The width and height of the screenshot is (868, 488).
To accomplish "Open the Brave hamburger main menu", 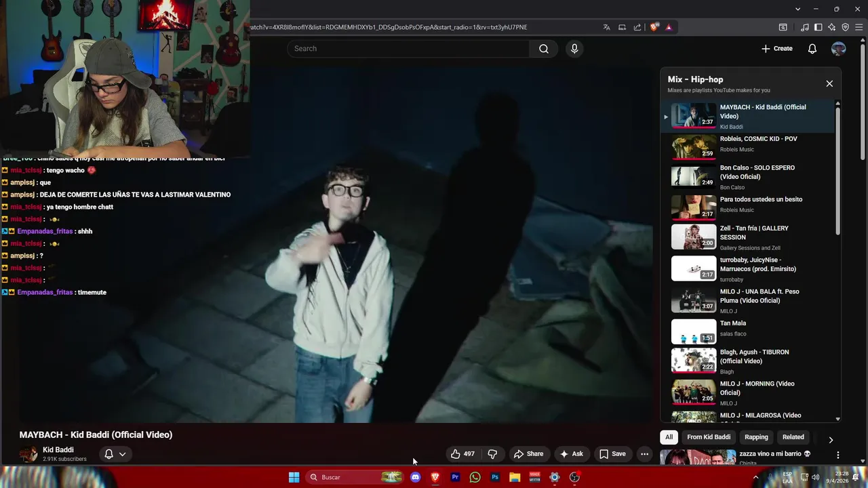I will point(859,27).
